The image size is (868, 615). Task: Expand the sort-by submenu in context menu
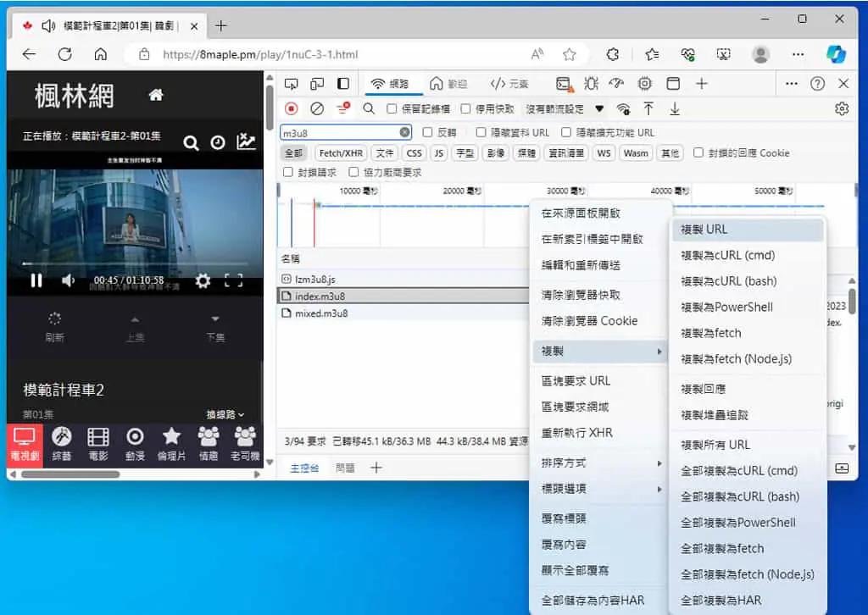599,463
